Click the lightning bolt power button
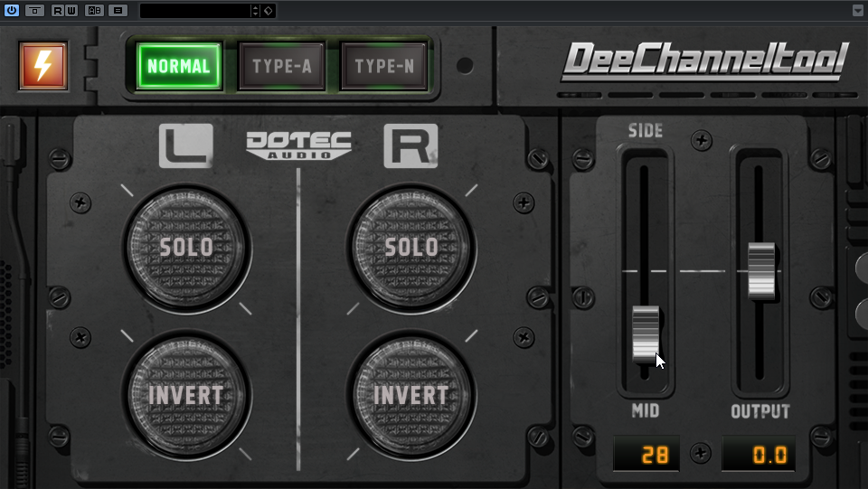 tap(42, 66)
